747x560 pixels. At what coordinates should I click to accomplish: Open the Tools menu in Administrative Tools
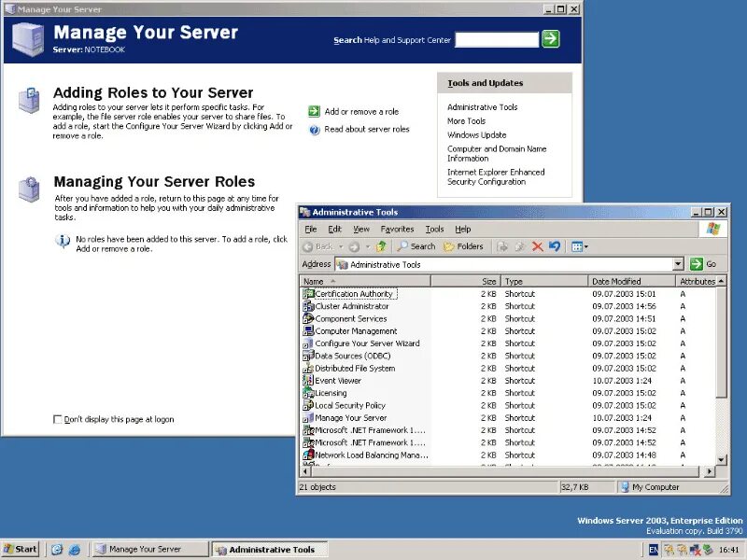[x=434, y=229]
